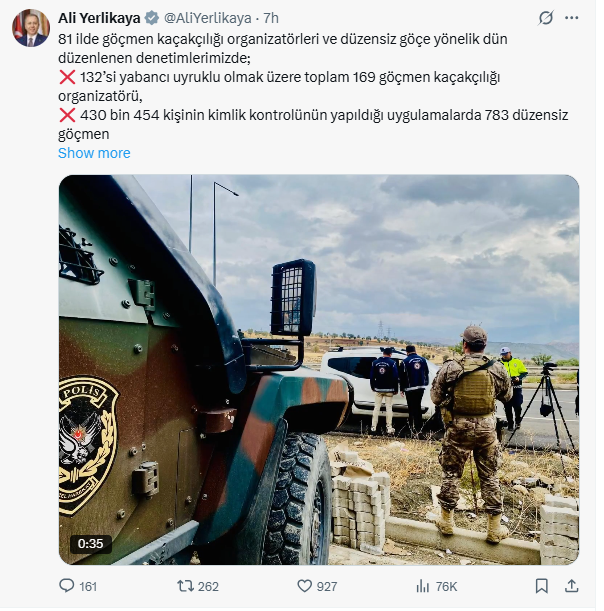Click the verified badge next to the name
This screenshot has height=611, width=604.
pyautogui.click(x=152, y=18)
